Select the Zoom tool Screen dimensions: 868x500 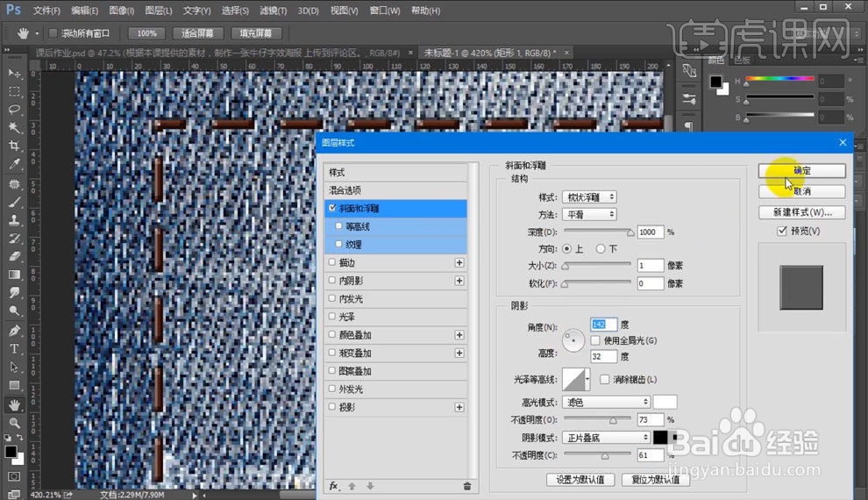coord(14,424)
